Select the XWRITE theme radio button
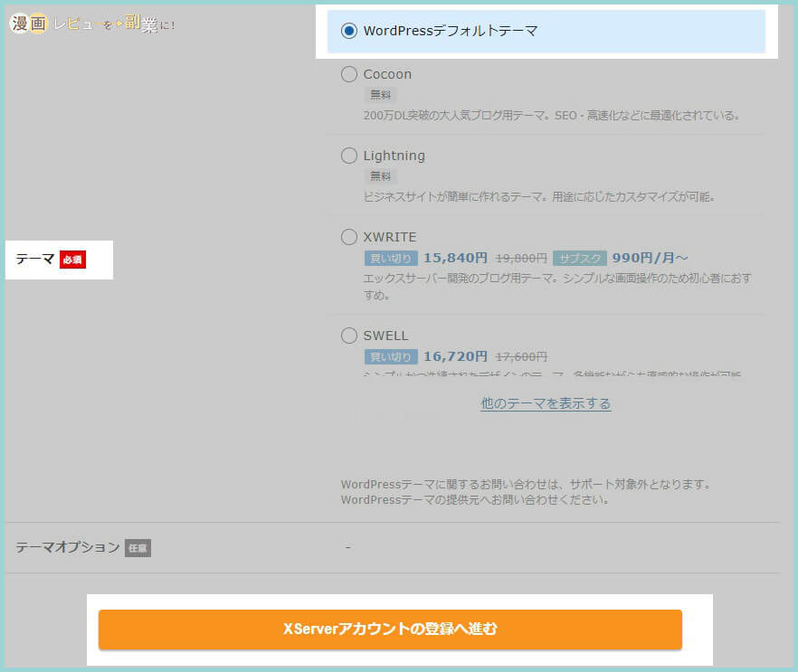Viewport: 798px width, 672px height. click(x=349, y=237)
